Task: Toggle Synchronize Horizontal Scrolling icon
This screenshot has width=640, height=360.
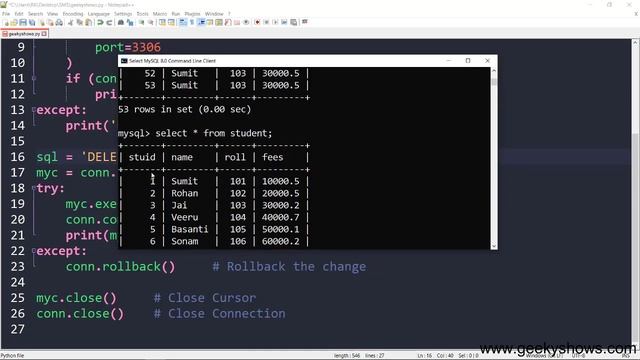Action: (171, 22)
